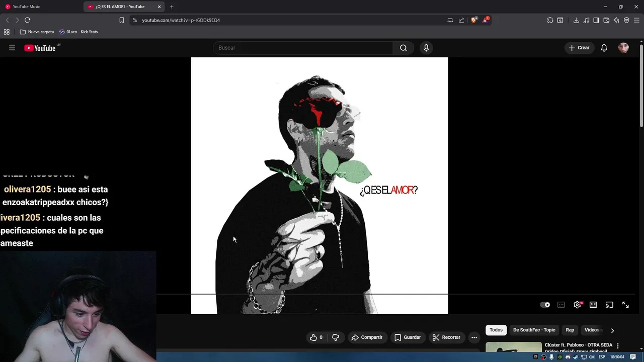Click the search magnifier button

tap(404, 48)
